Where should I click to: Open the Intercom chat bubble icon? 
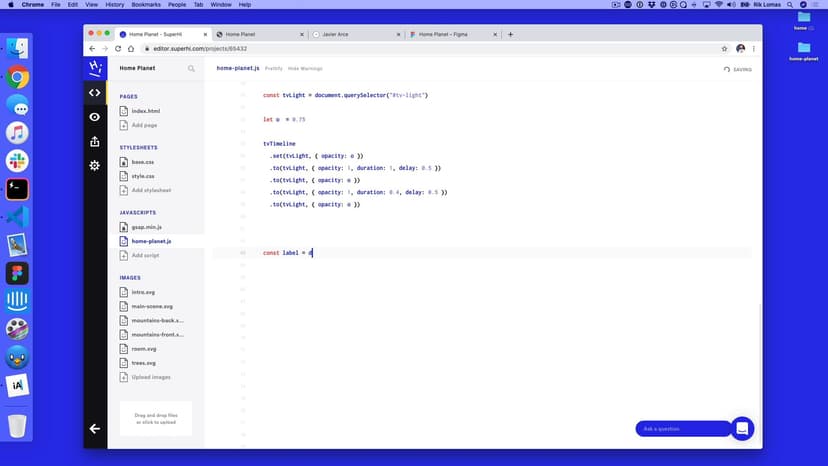pos(742,428)
